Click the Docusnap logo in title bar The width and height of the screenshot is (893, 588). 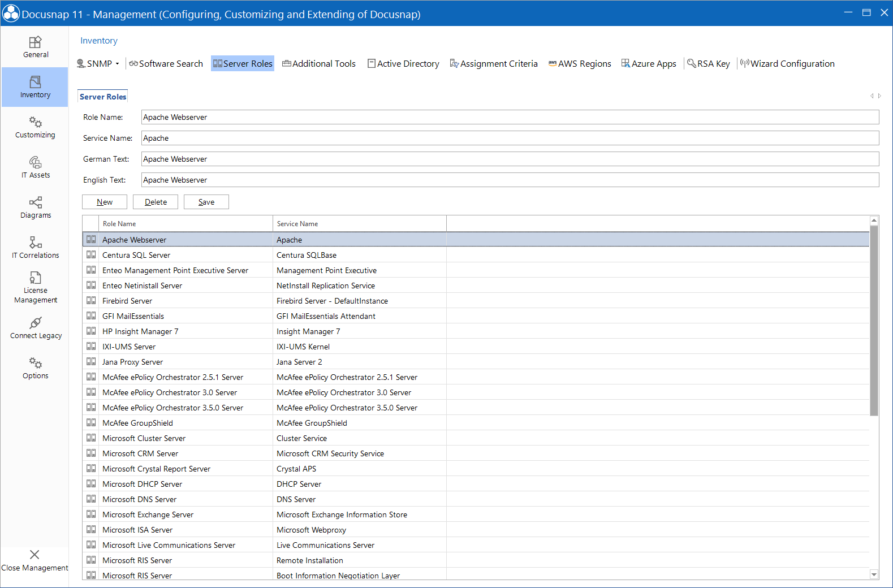coord(11,14)
